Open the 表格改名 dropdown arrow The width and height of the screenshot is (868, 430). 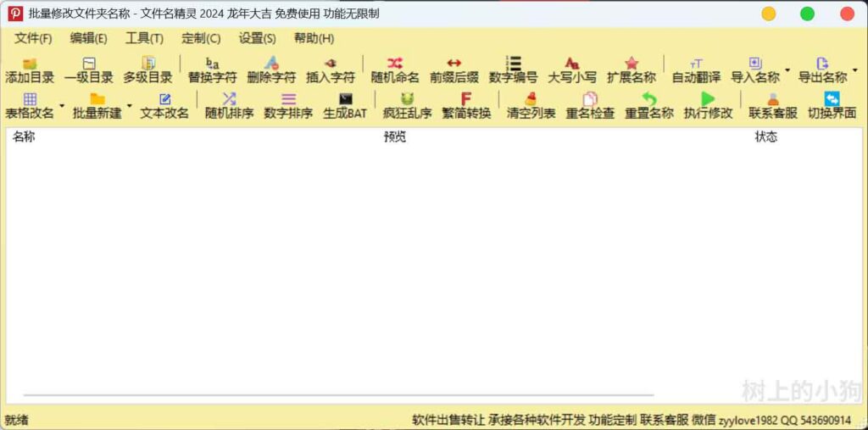[62, 106]
